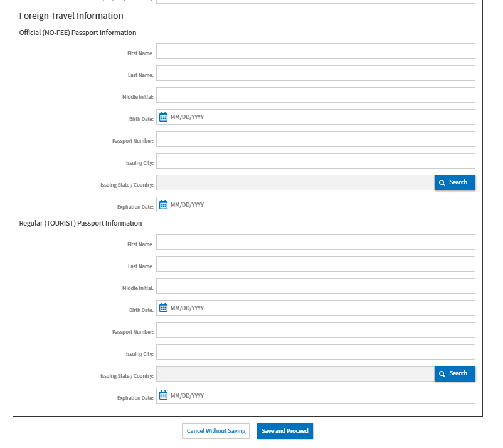The image size is (503, 448).
Task: Click Save and Proceed button
Action: coord(285,431)
